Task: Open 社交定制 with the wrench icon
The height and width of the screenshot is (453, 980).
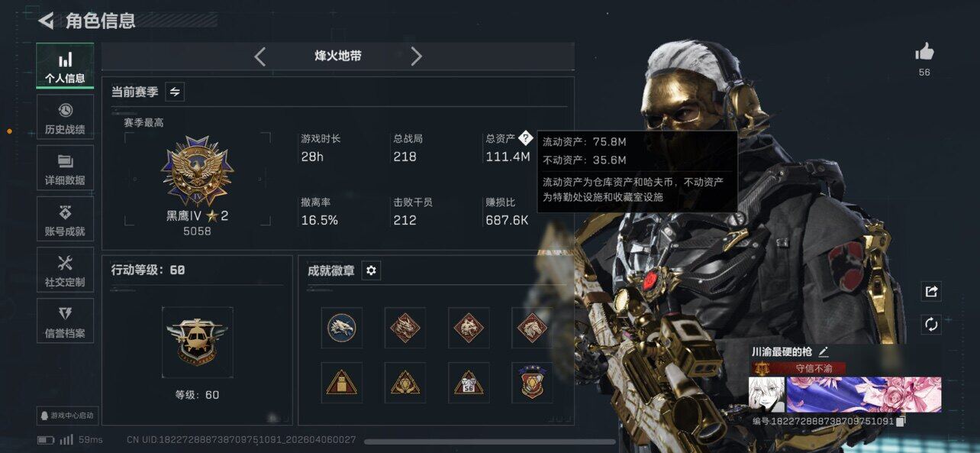Action: point(65,270)
